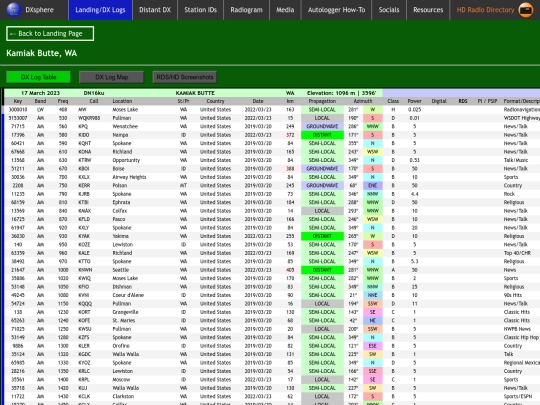Click the Location column header
Viewport: 540px width, 405px height.
click(x=122, y=101)
